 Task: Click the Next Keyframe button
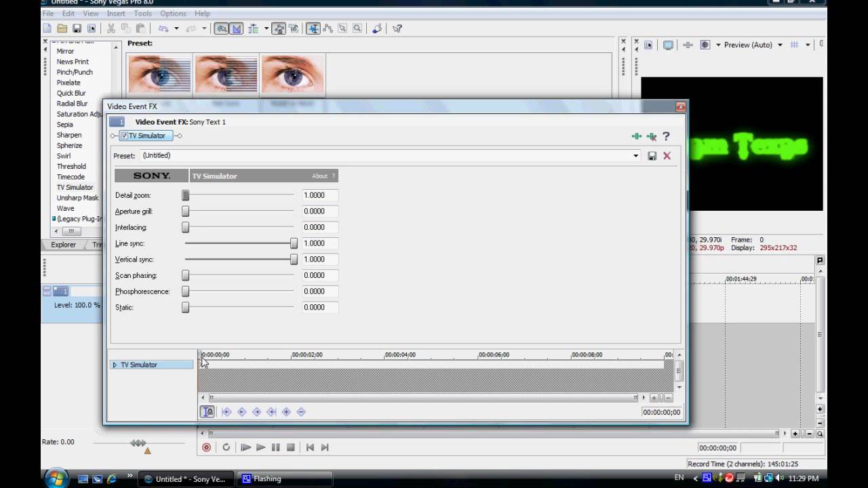(256, 411)
